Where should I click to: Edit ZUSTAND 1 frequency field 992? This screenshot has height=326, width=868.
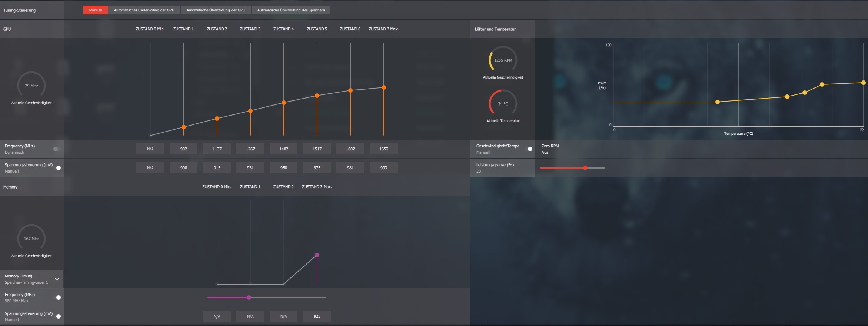pyautogui.click(x=183, y=149)
